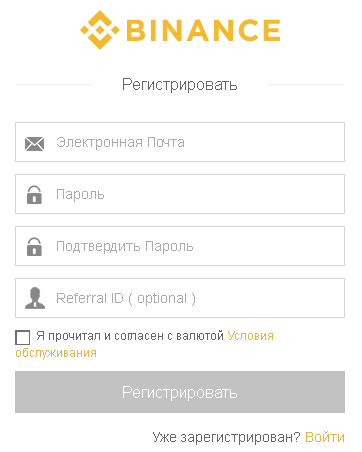Focus the Пароль input field

click(180, 194)
